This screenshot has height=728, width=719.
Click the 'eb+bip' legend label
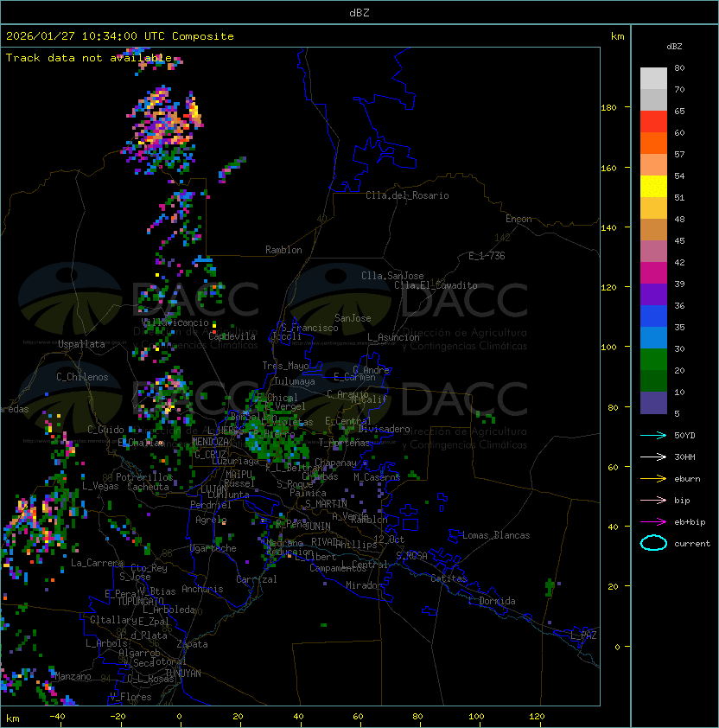click(690, 522)
